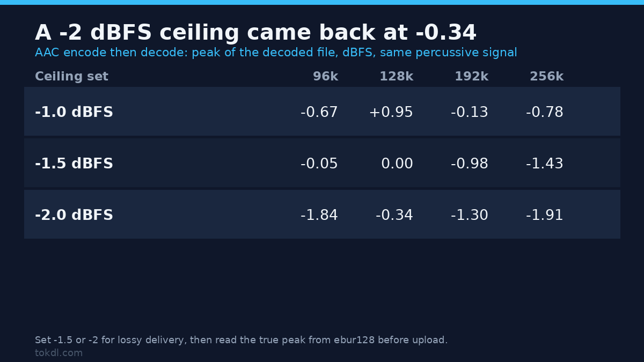Click the -0.67 value at 96k
This screenshot has width=644, height=362.
[319, 113]
